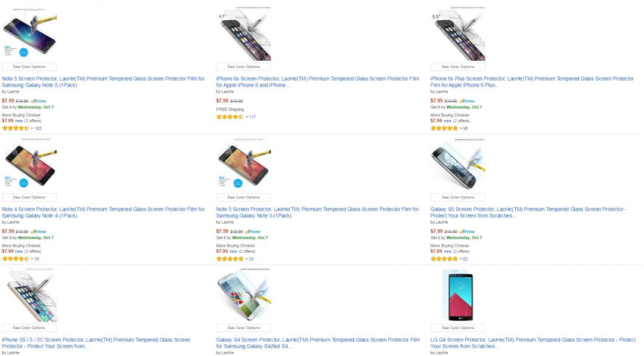Click See Color Options under Note 4 image

coord(29,197)
